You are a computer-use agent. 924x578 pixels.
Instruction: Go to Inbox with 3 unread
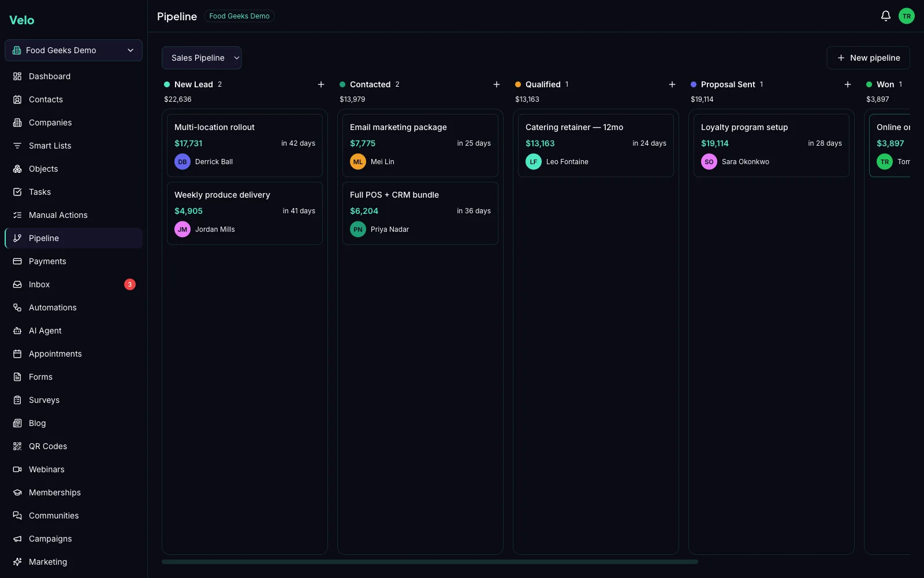tap(73, 284)
